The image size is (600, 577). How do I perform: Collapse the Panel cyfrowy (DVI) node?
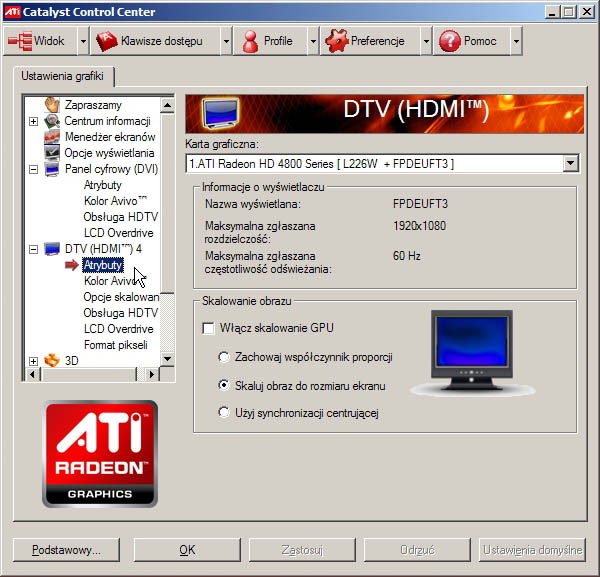tap(33, 169)
